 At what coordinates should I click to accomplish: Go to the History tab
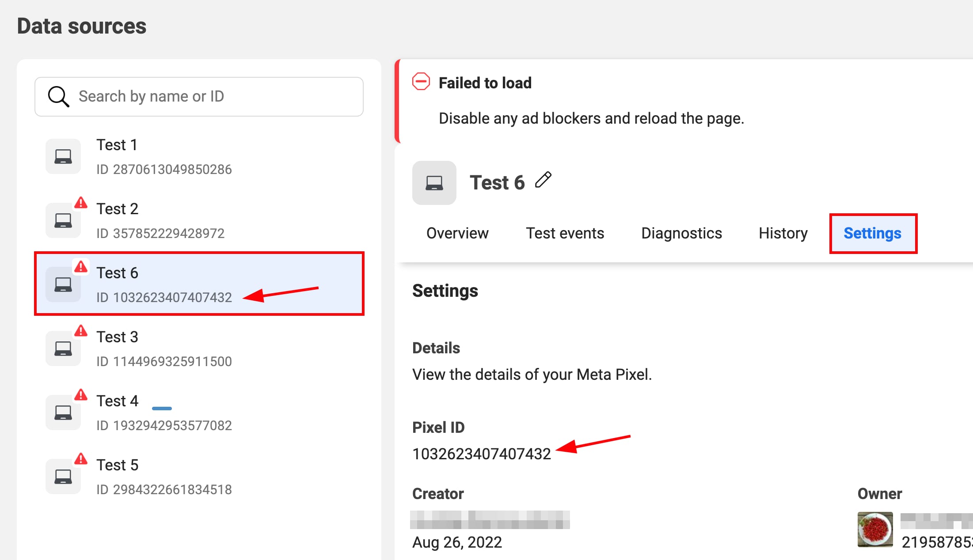pos(783,233)
